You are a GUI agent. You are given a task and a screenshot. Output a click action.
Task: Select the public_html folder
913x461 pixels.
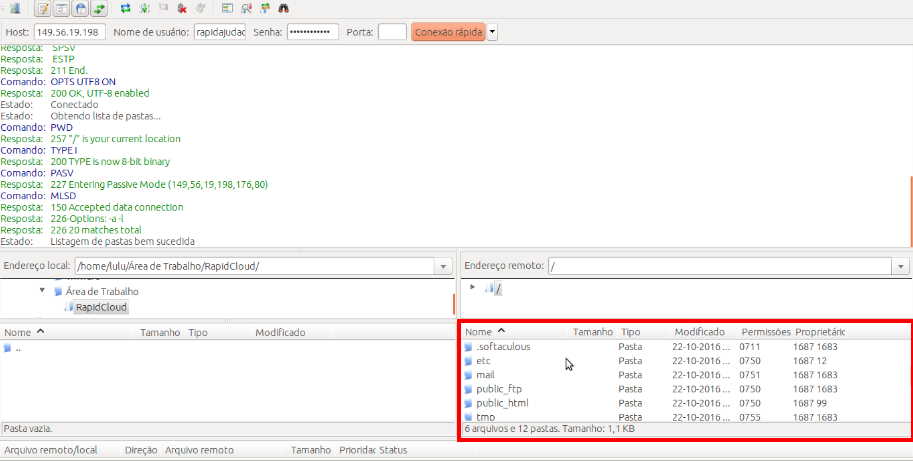pos(502,403)
